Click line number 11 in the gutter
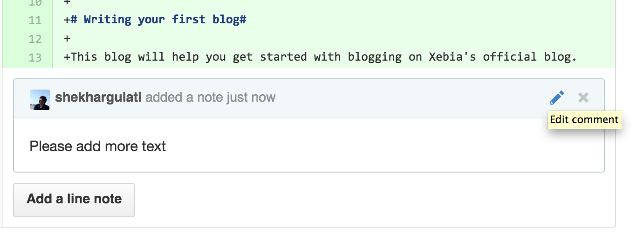 [x=35, y=21]
